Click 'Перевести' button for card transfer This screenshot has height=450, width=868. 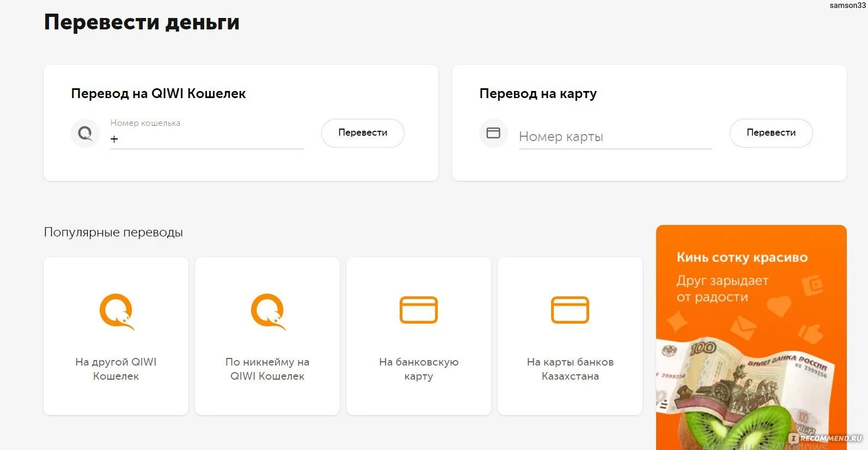(x=771, y=133)
